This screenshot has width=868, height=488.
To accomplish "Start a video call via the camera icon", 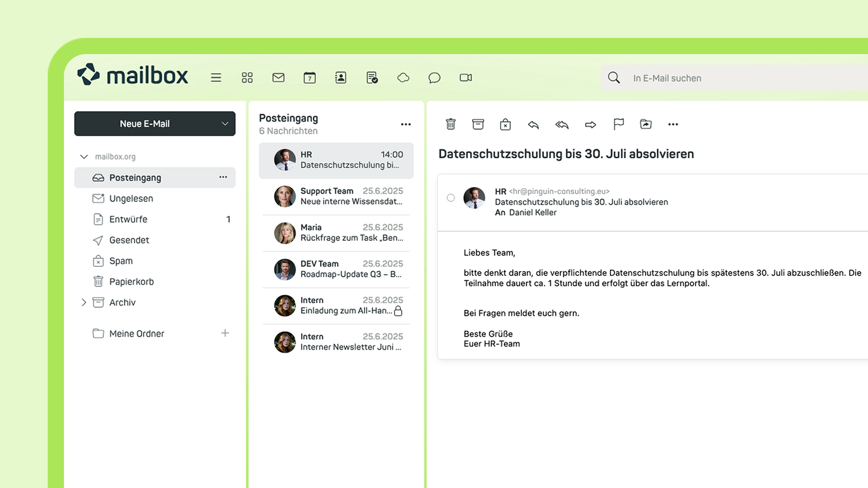I will click(x=465, y=78).
